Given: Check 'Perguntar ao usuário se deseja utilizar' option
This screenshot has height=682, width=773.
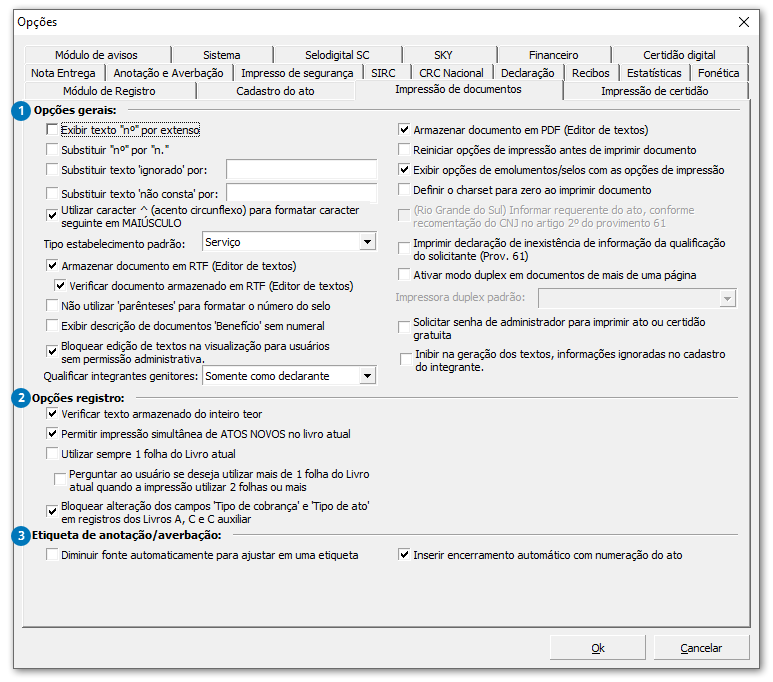Looking at the screenshot, I should tap(60, 479).
